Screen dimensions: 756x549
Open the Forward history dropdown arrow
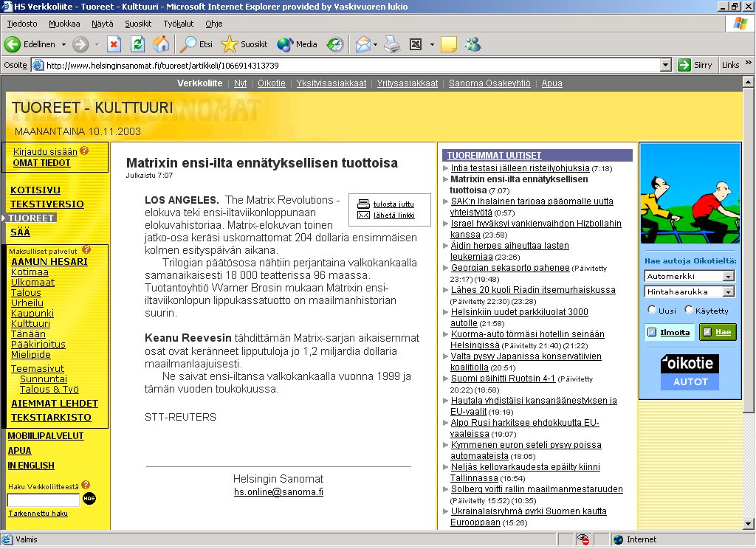coord(97,44)
